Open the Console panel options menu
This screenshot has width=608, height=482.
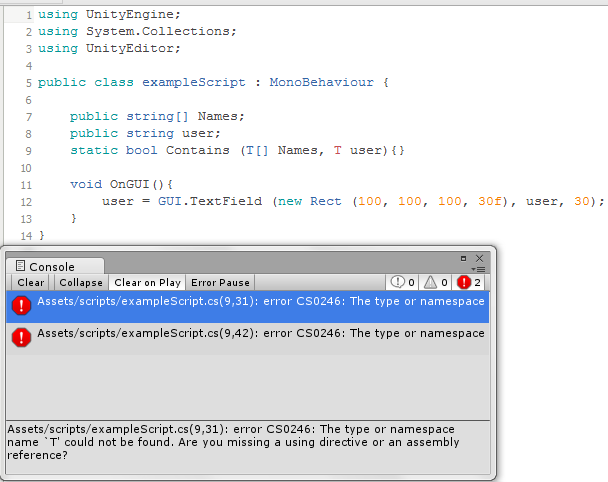point(479,269)
